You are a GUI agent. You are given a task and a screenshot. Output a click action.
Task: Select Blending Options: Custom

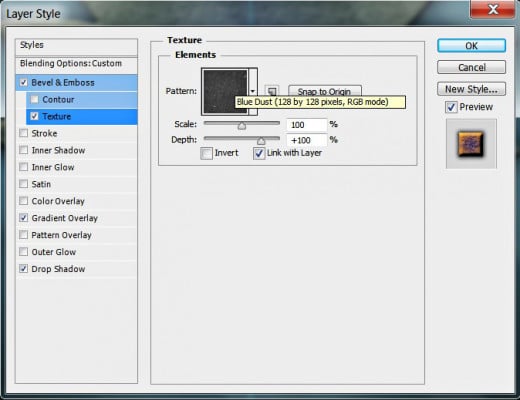coord(76,63)
